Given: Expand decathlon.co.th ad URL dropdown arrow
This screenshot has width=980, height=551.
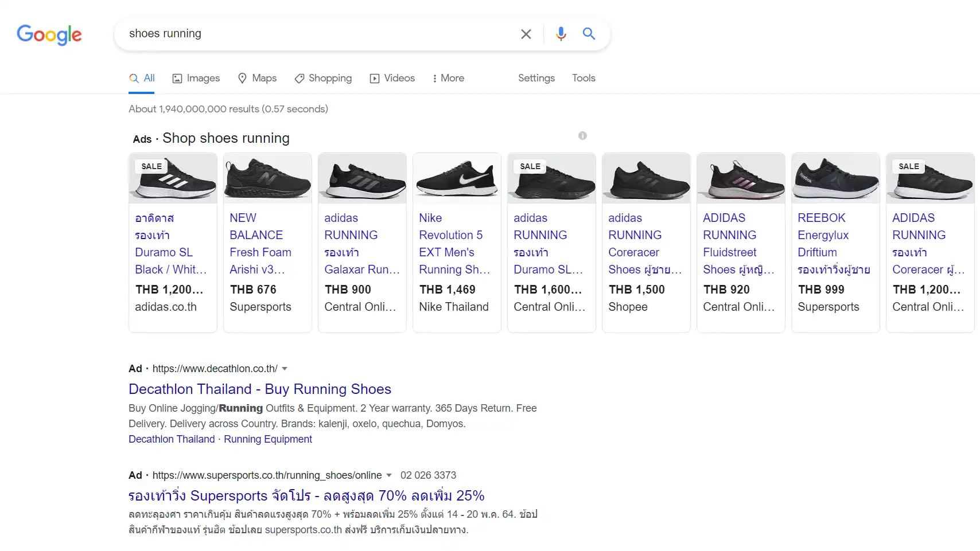Looking at the screenshot, I should (285, 369).
